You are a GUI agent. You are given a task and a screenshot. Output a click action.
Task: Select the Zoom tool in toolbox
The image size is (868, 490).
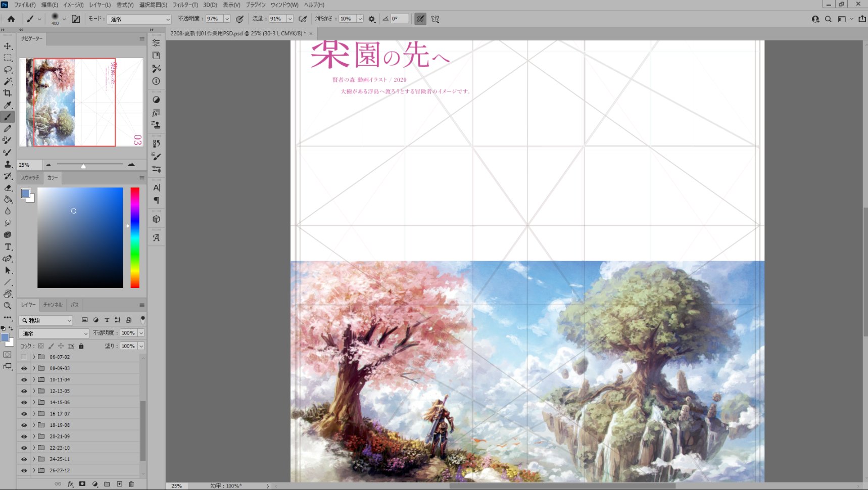click(x=8, y=306)
